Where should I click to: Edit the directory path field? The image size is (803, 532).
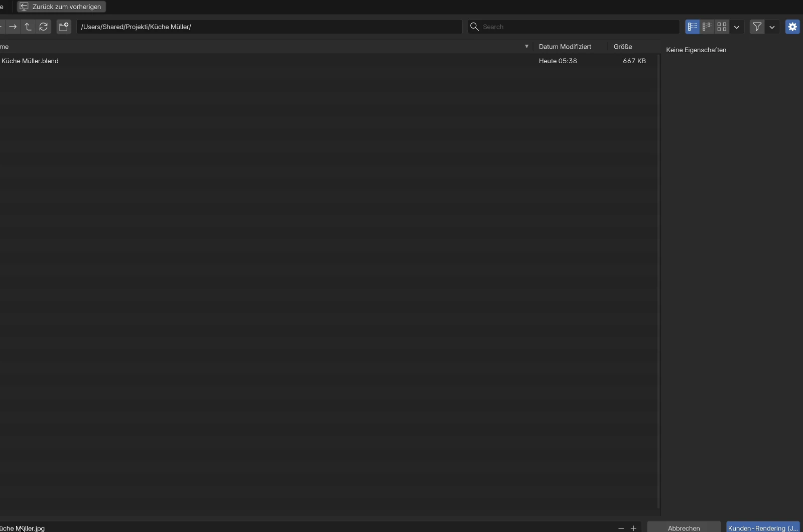(x=270, y=27)
